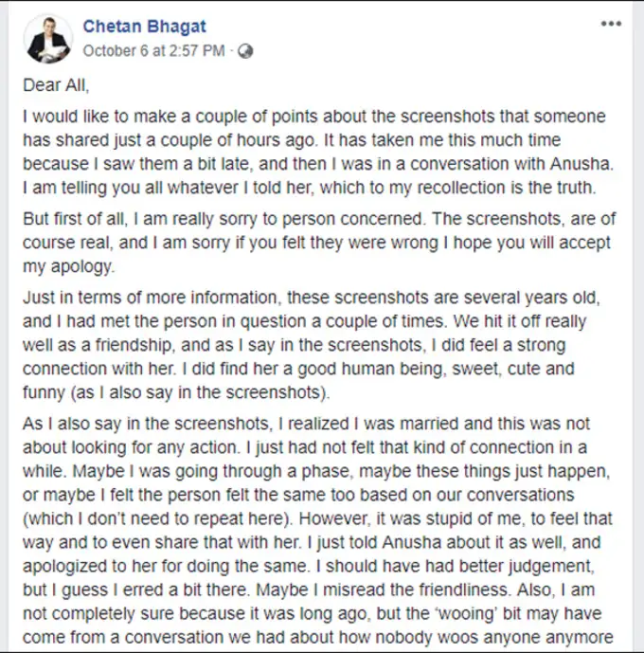
Task: Click the 'Dear All,' greeting line
Action: [55, 85]
